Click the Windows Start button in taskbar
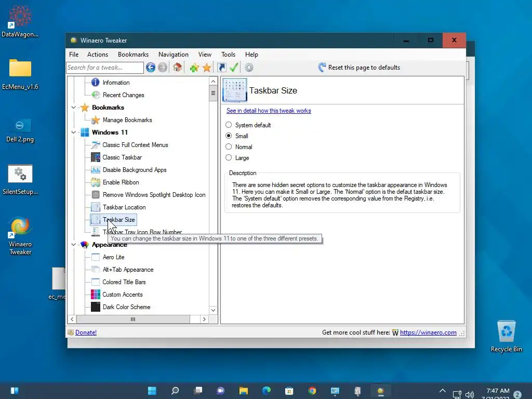The height and width of the screenshot is (399, 532). (152, 391)
